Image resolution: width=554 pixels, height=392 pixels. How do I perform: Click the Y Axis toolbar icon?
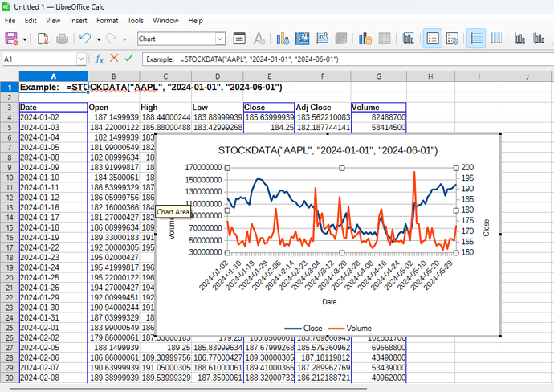pyautogui.click(x=539, y=39)
